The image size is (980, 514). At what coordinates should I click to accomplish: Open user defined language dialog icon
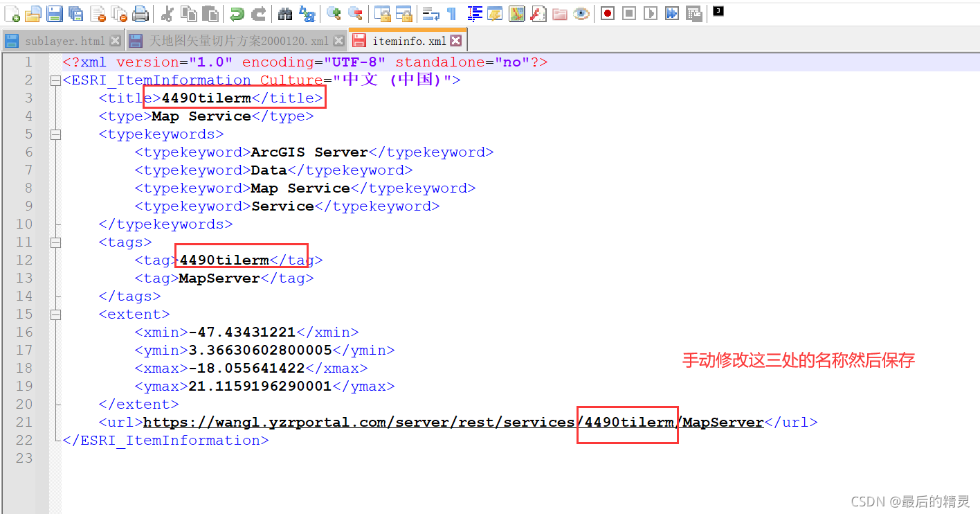coord(495,13)
